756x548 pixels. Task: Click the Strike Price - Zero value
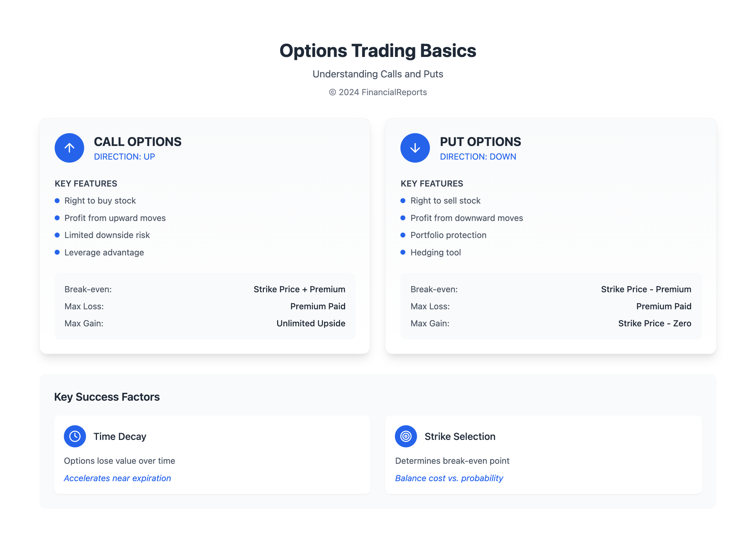[655, 323]
